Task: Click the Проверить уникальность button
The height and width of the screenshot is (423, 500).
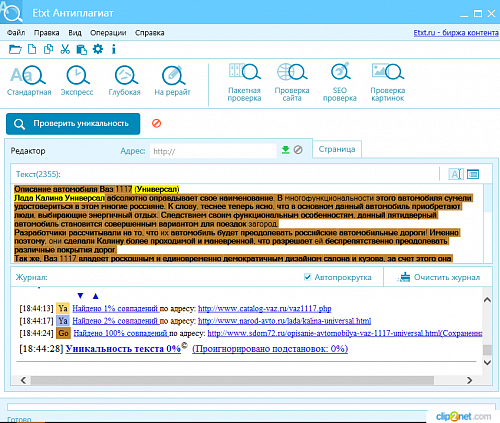Action: click(73, 124)
